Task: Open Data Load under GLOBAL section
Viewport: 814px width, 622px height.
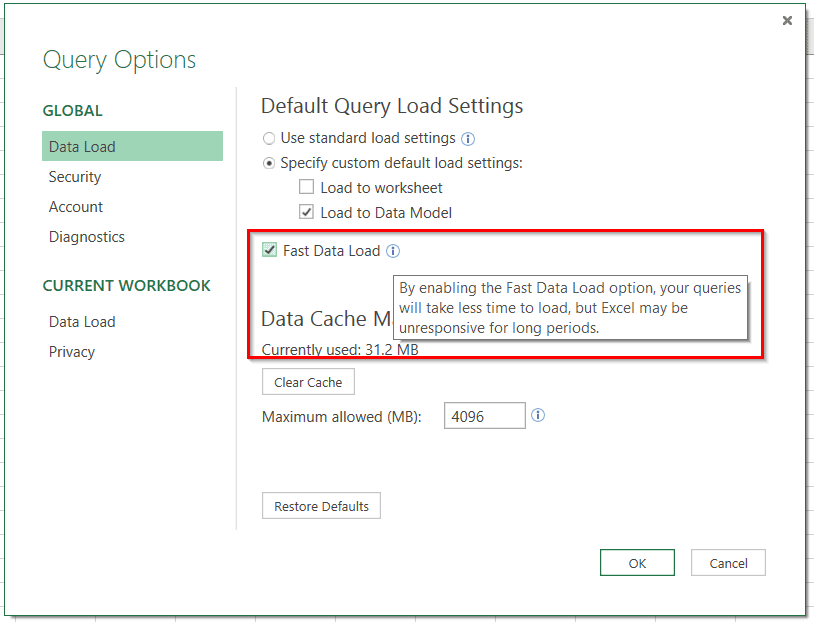Action: pyautogui.click(x=82, y=147)
